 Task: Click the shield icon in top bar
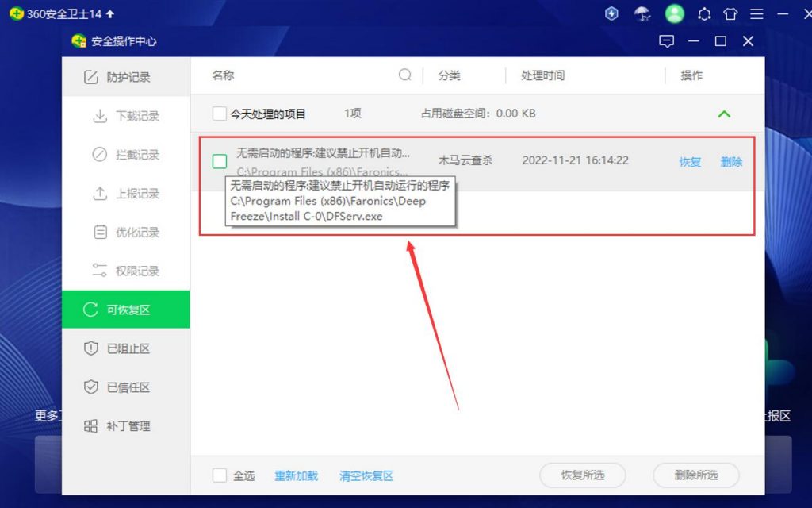pyautogui.click(x=611, y=13)
